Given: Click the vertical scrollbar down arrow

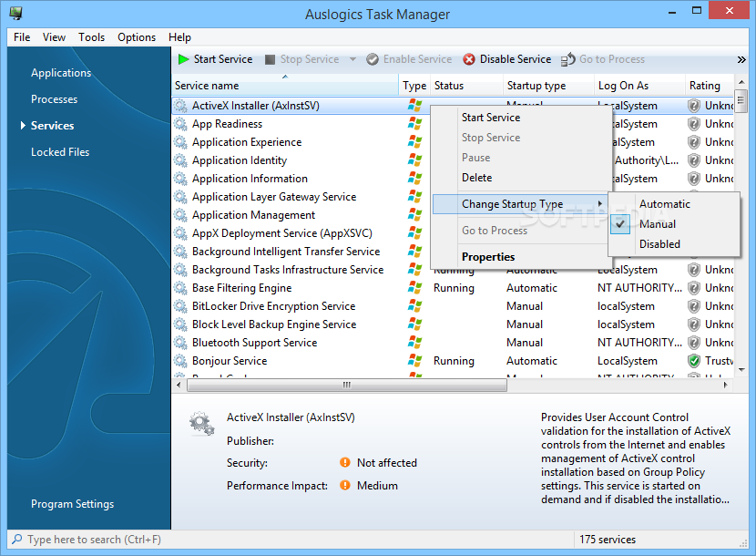Looking at the screenshot, I should click(741, 370).
